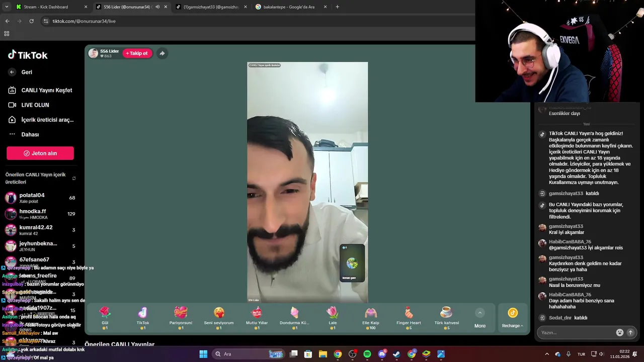Refresh suggested LIVE creators list
Image resolution: width=644 pixels, height=362 pixels.
(74, 178)
